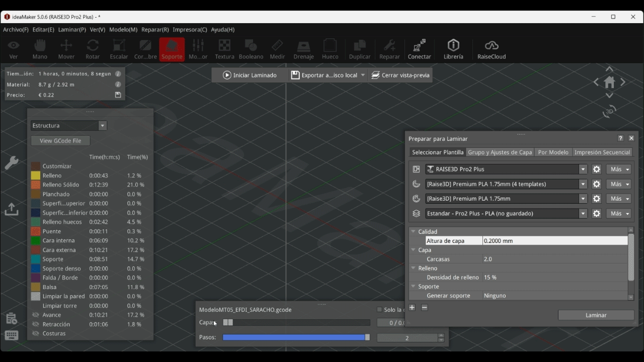Click the export upload icon in left sidebar

point(12,209)
